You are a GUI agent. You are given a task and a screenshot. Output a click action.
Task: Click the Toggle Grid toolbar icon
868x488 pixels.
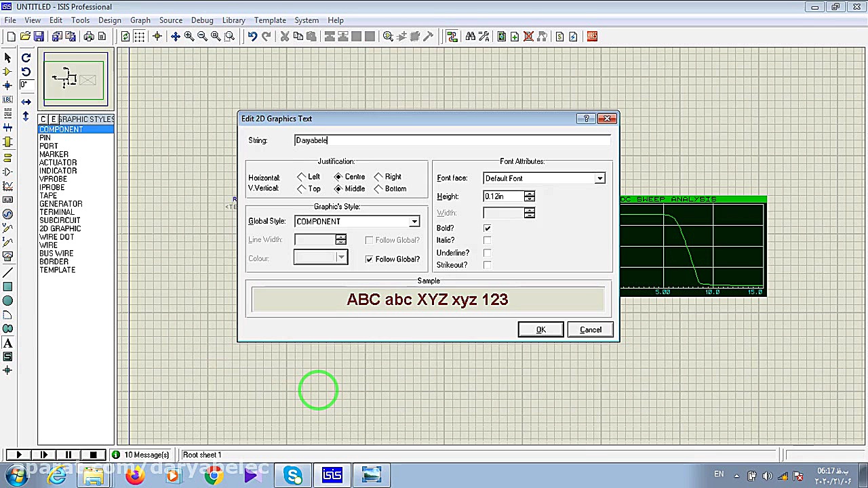139,37
